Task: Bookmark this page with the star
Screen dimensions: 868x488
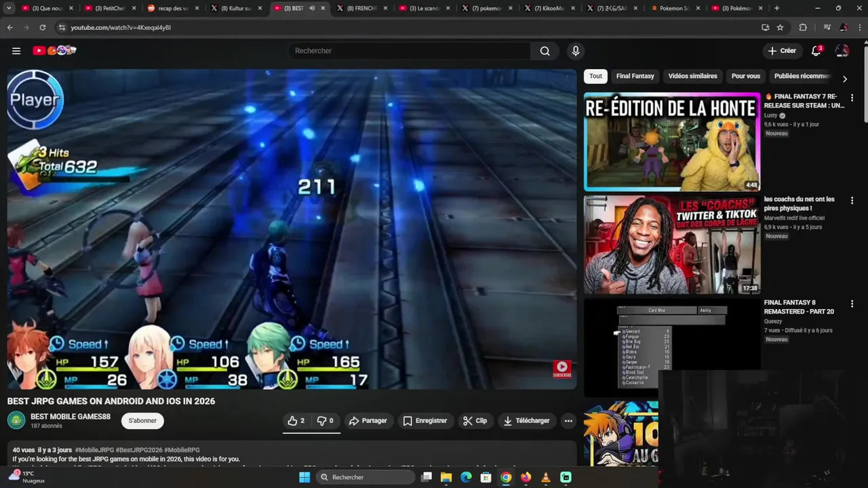Action: click(x=780, y=27)
